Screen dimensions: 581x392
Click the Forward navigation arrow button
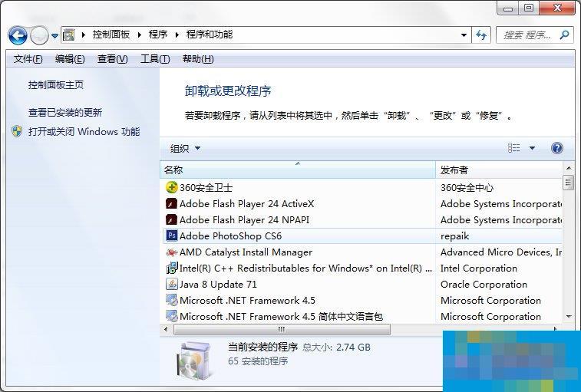(x=39, y=36)
